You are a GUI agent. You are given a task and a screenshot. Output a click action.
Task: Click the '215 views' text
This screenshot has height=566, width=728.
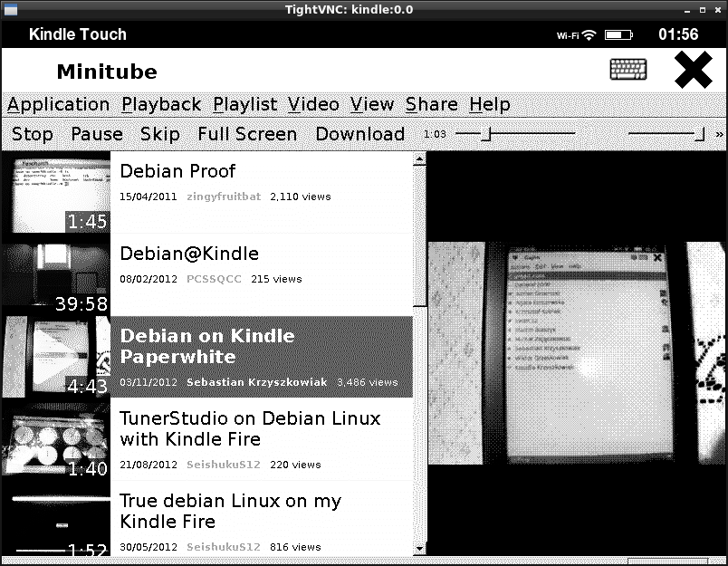coord(276,279)
